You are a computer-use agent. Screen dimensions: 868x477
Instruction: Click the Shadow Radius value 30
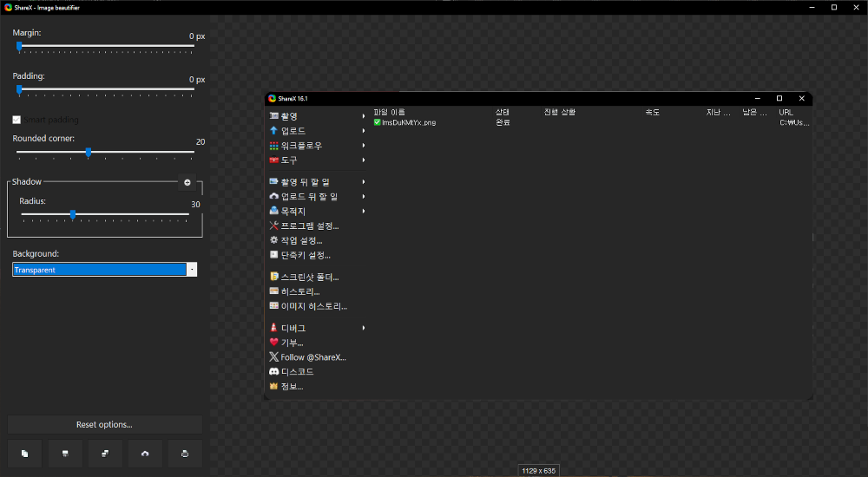click(195, 205)
